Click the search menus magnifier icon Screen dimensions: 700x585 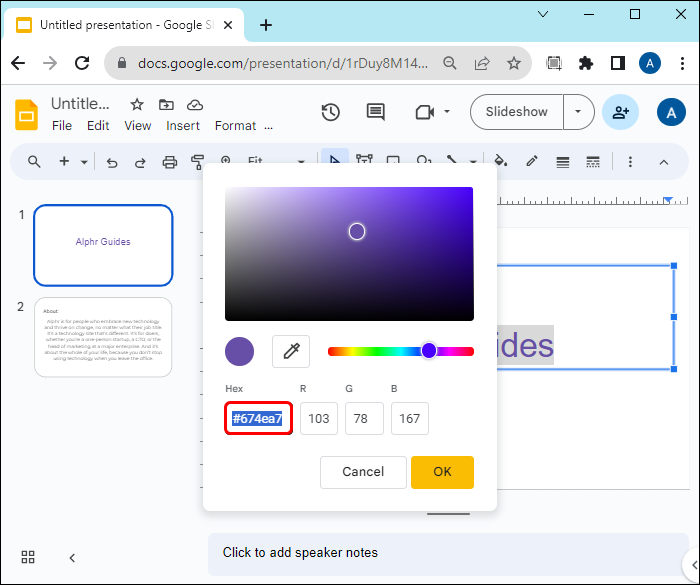[x=34, y=162]
